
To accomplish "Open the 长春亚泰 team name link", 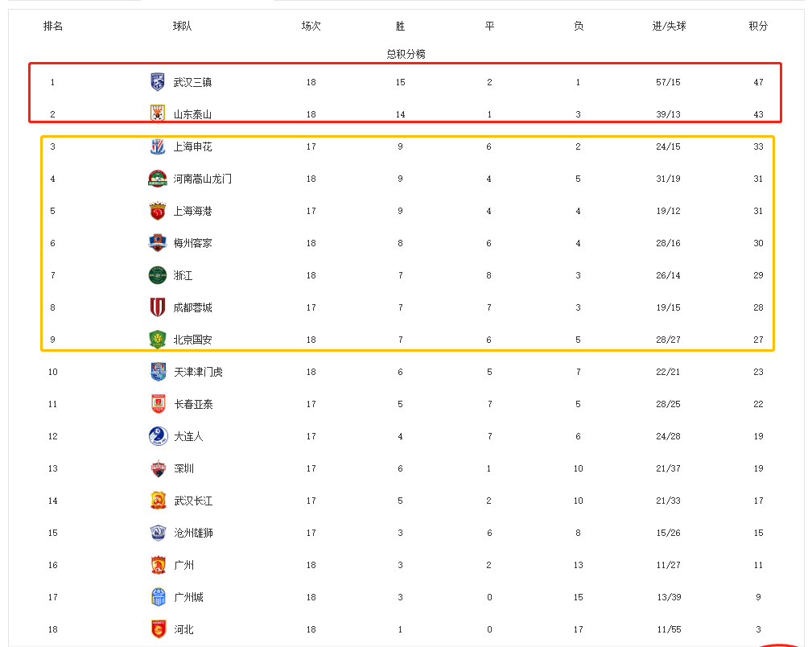I will point(193,404).
